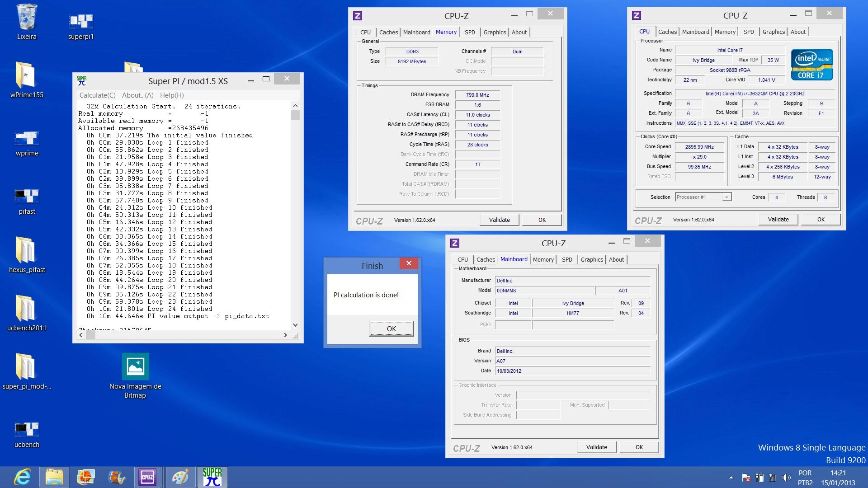The image size is (868, 488).
Task: Click Super PI vertical scrollbar down arrow
Action: click(x=295, y=325)
